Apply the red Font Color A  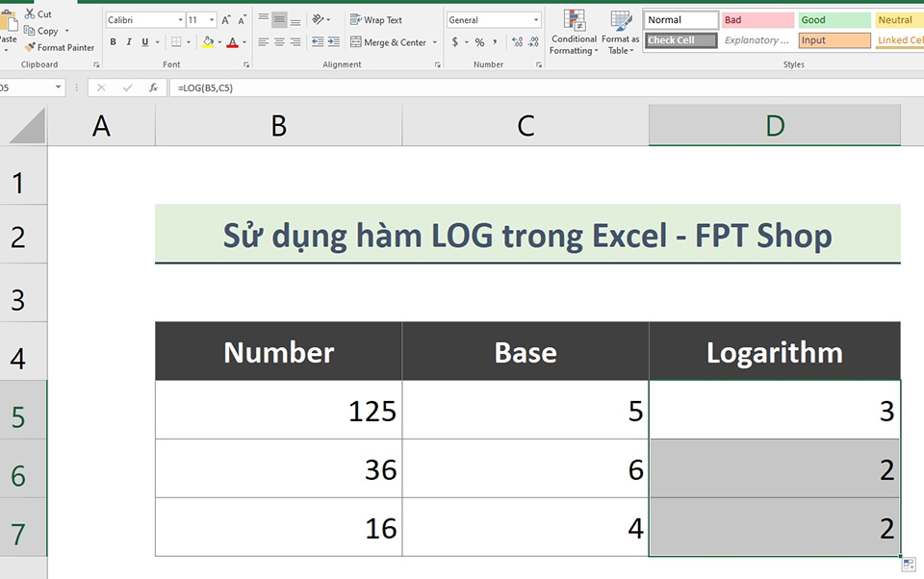tap(232, 41)
